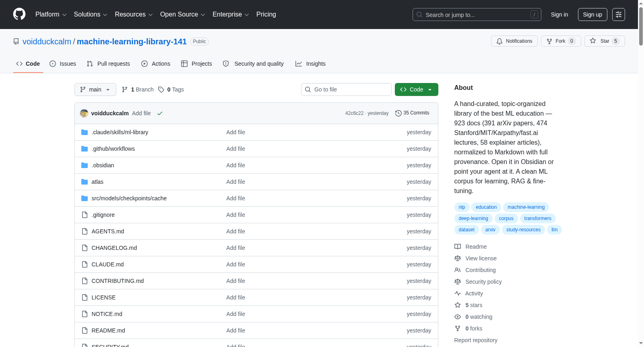644x347 pixels.
Task: Expand the Solutions menu
Action: coord(91,15)
